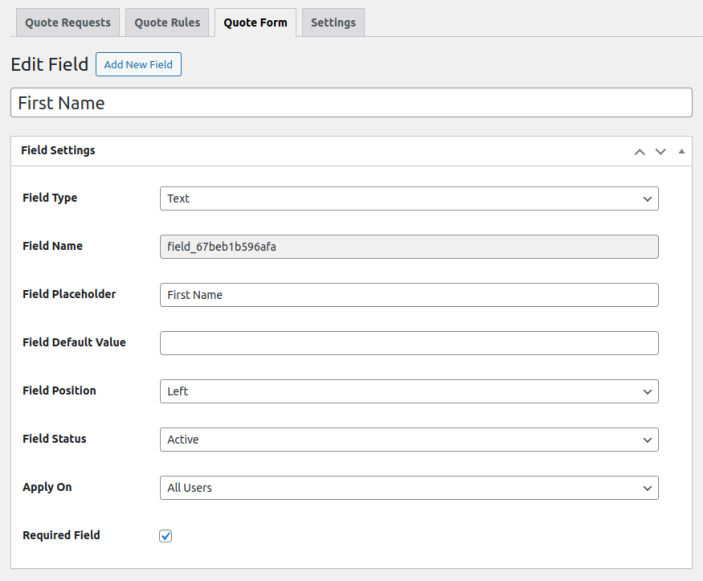Click the Field Default Value input

[409, 343]
